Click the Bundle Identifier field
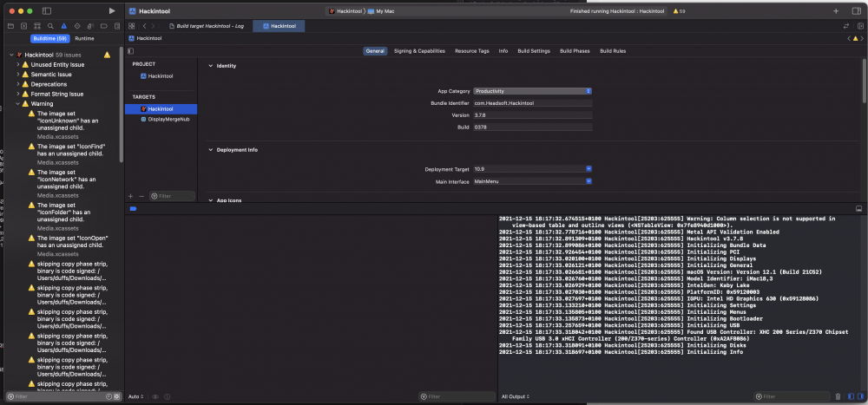 tap(533, 103)
